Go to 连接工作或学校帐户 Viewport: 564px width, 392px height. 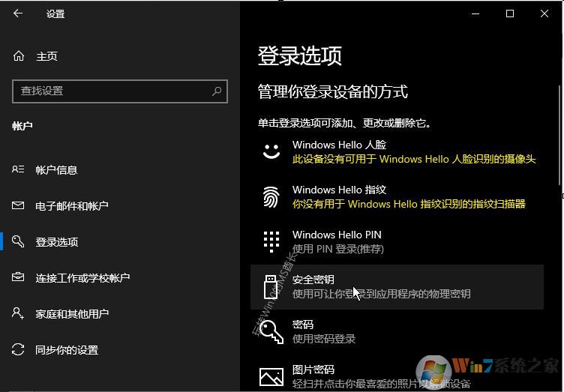[82, 278]
